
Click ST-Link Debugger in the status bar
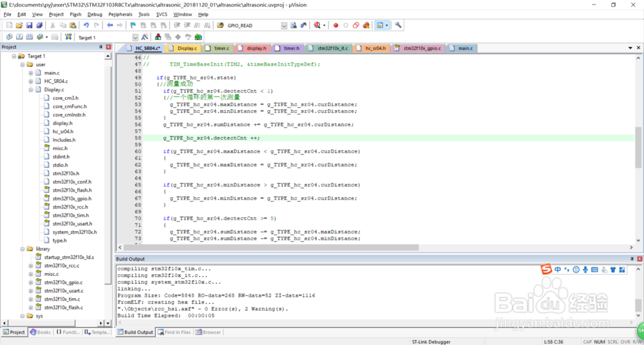coord(431,342)
